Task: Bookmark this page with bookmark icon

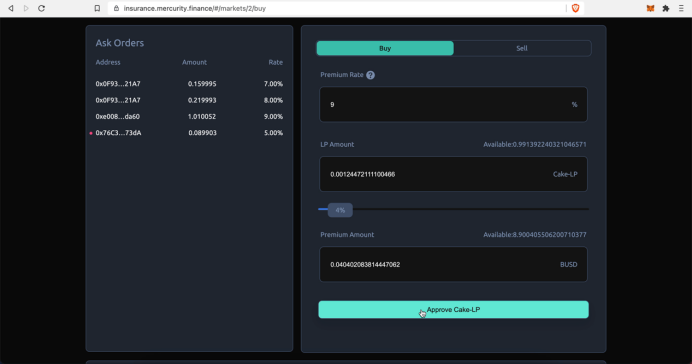Action: pyautogui.click(x=98, y=8)
